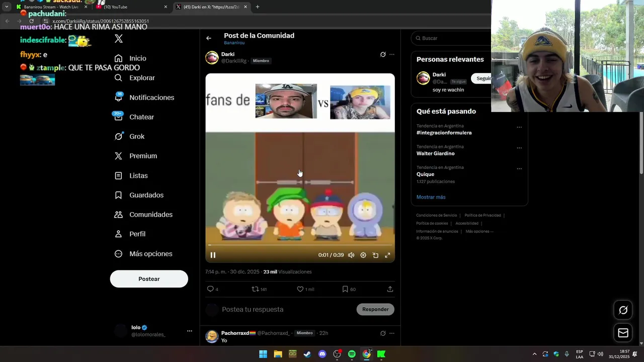Expand Más opciones footer link

[x=479, y=231]
